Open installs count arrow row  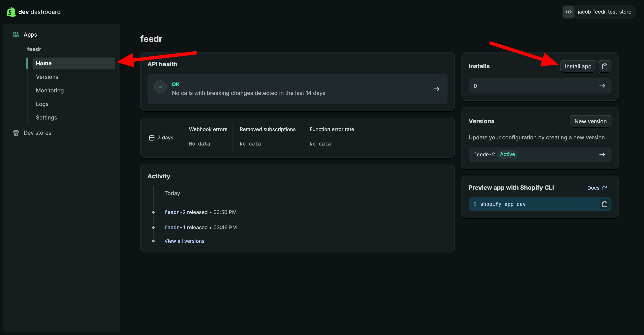point(602,86)
